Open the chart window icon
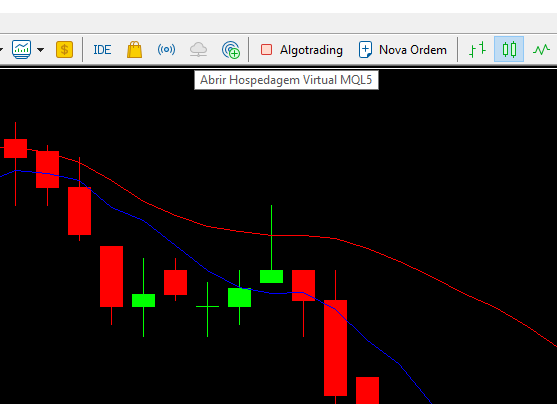The image size is (557, 404). pyautogui.click(x=21, y=49)
